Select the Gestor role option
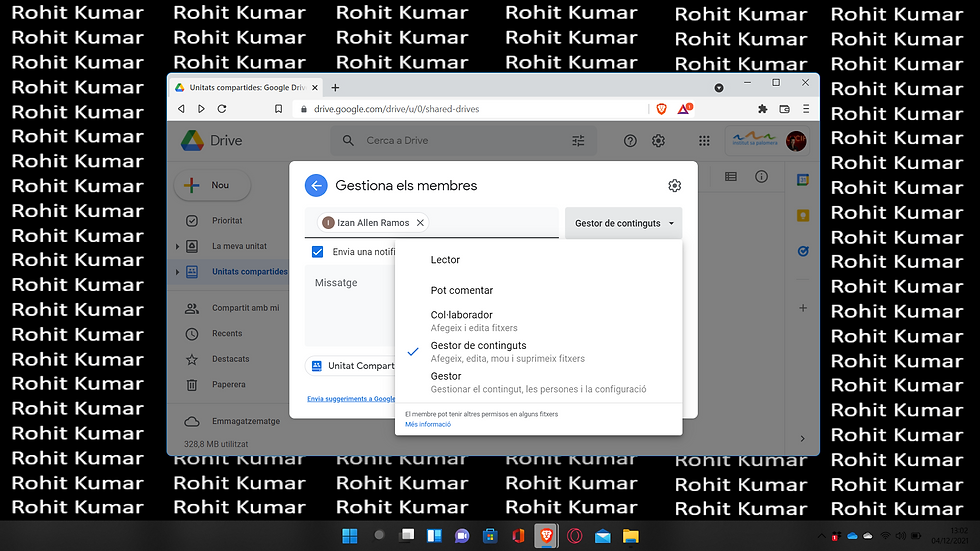This screenshot has width=980, height=551. tap(538, 382)
